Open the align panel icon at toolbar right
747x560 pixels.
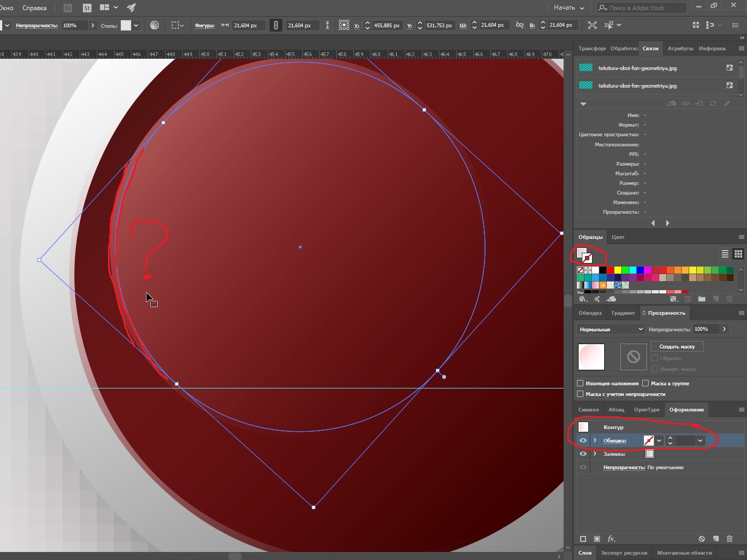[x=696, y=25]
